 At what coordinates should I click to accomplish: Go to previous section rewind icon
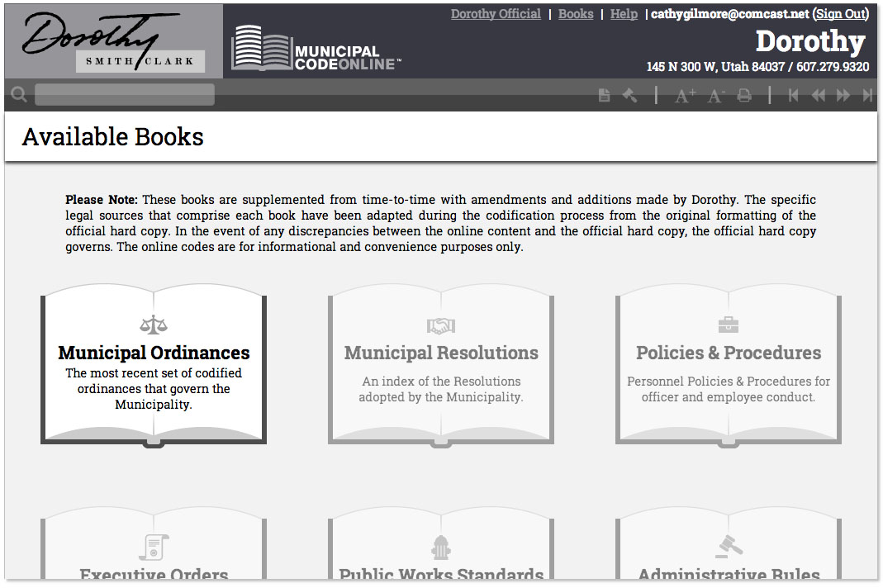click(x=818, y=95)
